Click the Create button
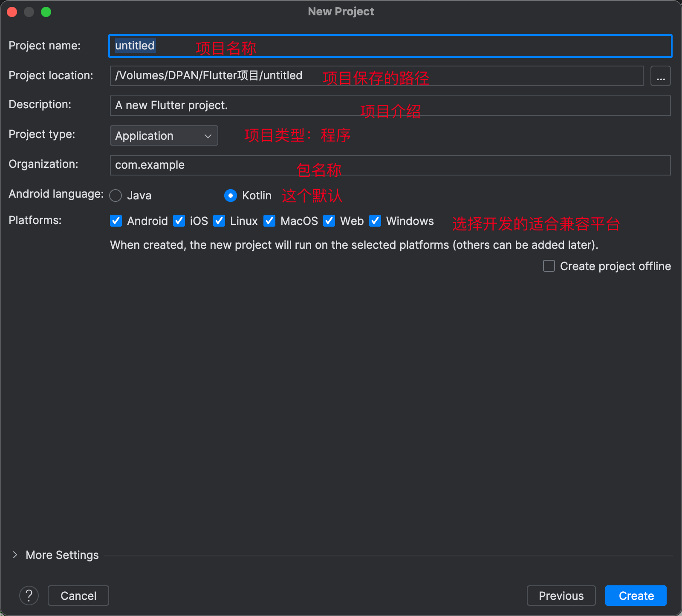 pyautogui.click(x=636, y=596)
